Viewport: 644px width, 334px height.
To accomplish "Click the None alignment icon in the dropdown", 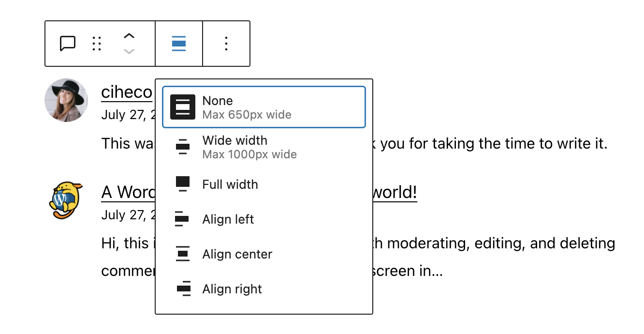I will point(182,106).
